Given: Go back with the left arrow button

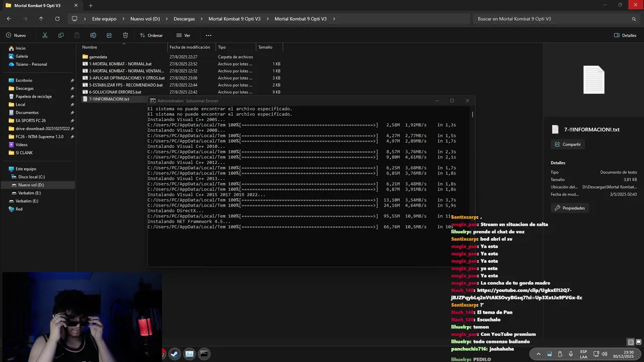Looking at the screenshot, I should tap(9, 19).
